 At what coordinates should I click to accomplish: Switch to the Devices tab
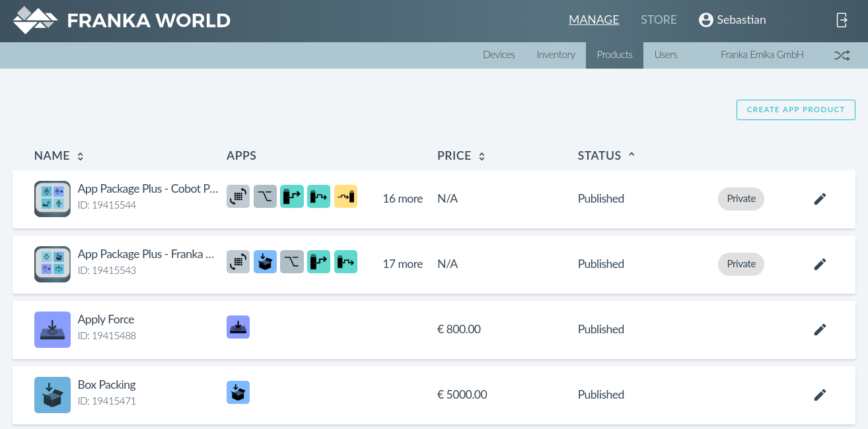(499, 55)
